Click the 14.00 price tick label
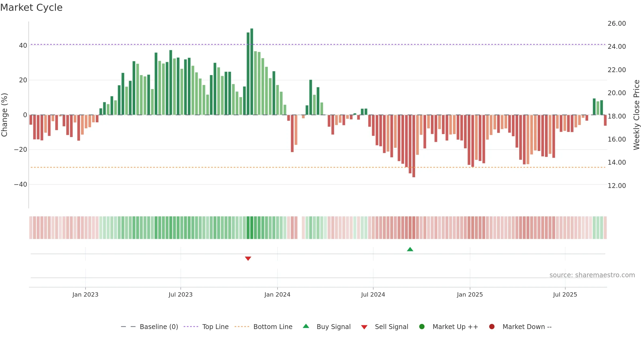644x362 pixels. [617, 162]
